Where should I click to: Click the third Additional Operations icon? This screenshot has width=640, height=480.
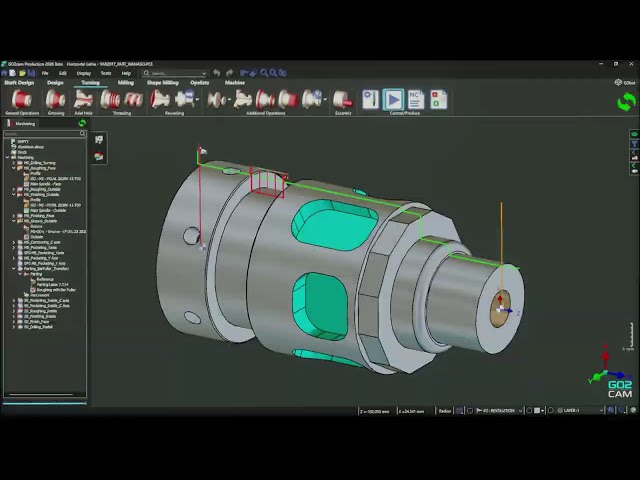click(266, 99)
